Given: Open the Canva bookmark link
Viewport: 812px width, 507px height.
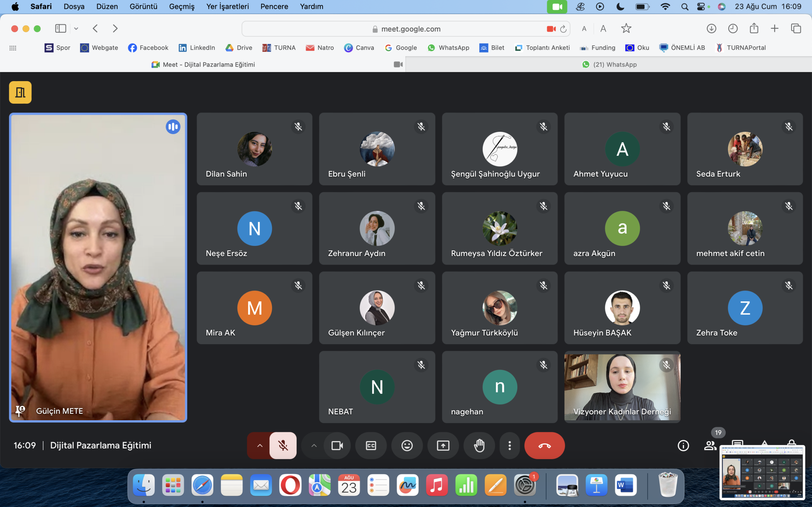Looking at the screenshot, I should coord(359,48).
